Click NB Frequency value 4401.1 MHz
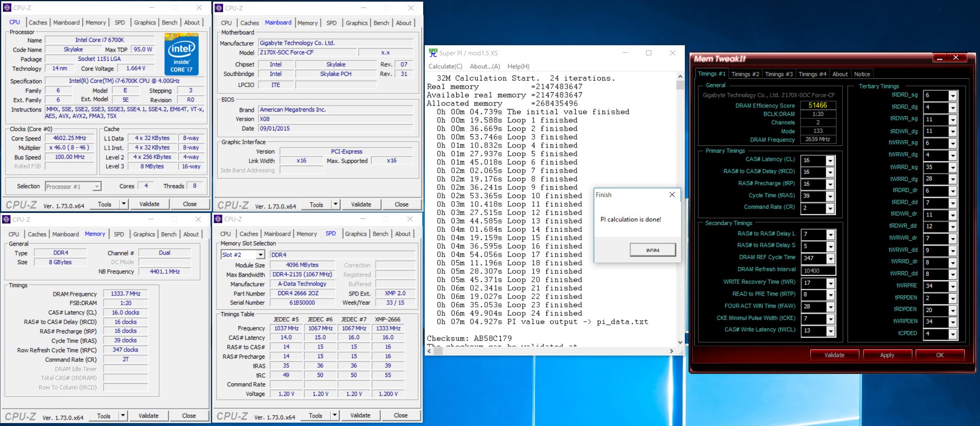 (165, 272)
